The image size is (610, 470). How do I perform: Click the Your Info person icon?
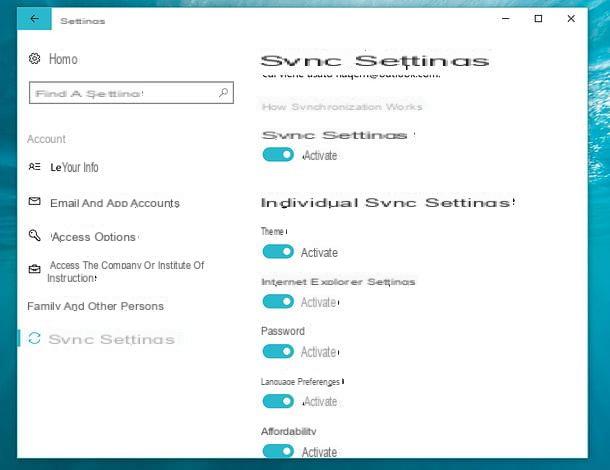coord(35,167)
